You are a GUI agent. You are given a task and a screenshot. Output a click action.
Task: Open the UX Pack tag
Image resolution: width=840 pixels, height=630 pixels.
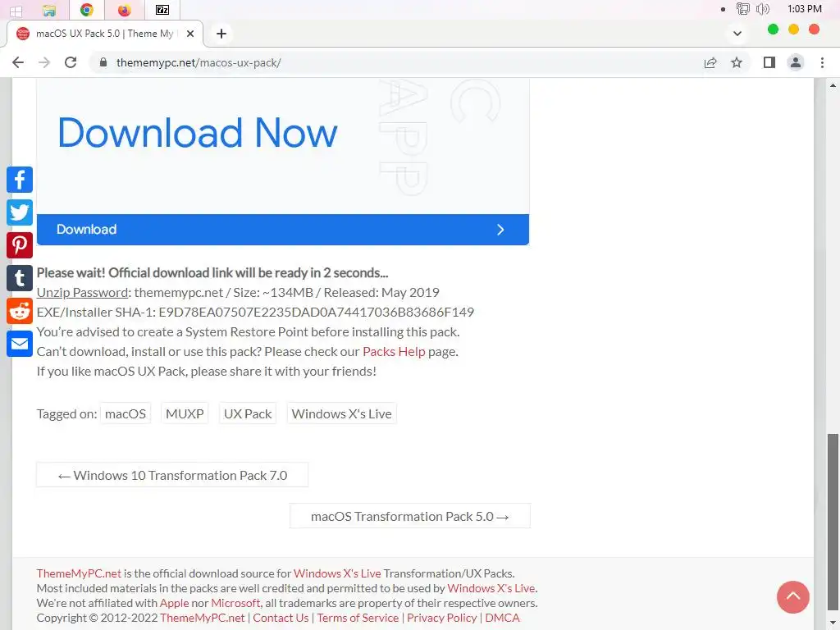[248, 413]
